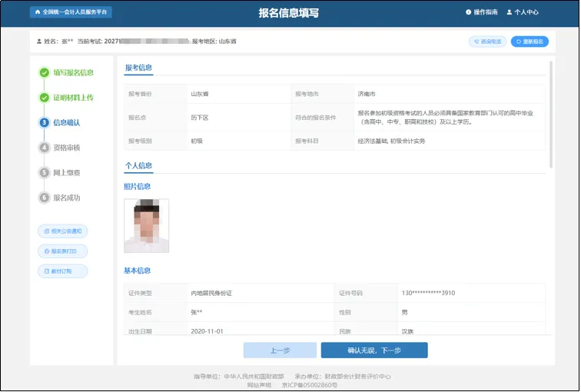Screen dimensions: 581x392
Task: Click the 山东省 value for 报考省份
Action: pyautogui.click(x=200, y=94)
